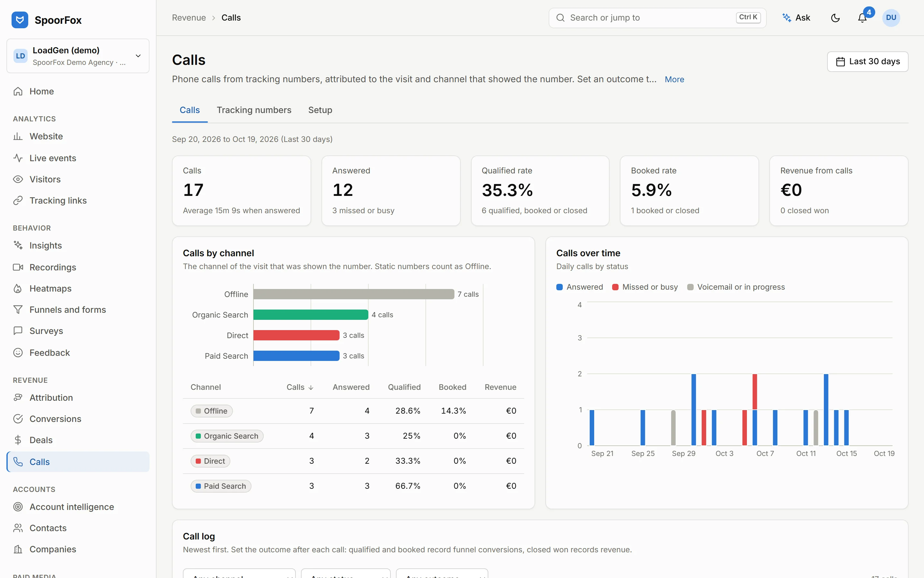The width and height of the screenshot is (924, 578).
Task: Click the Organic Search channel chip
Action: pyautogui.click(x=227, y=436)
